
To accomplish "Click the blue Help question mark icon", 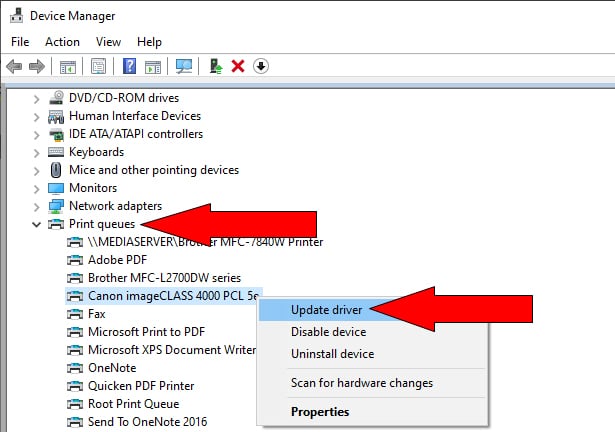I will point(129,67).
